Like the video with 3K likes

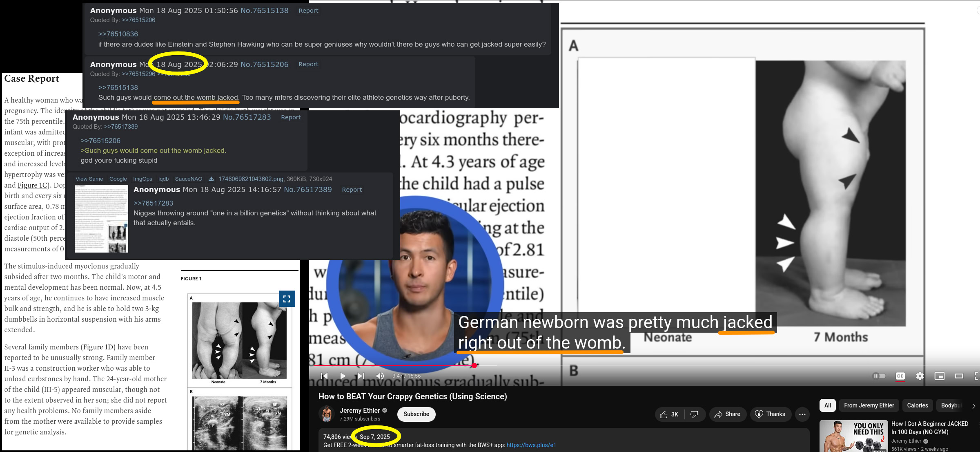pos(669,414)
